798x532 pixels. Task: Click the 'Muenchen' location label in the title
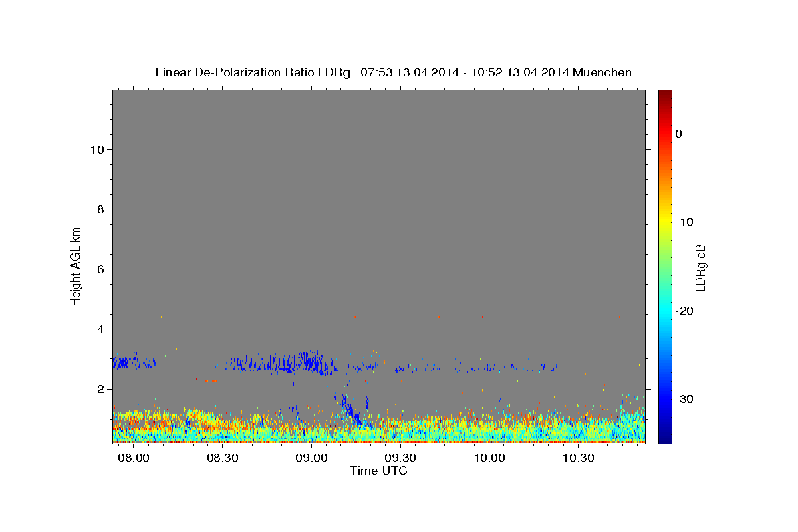point(602,72)
